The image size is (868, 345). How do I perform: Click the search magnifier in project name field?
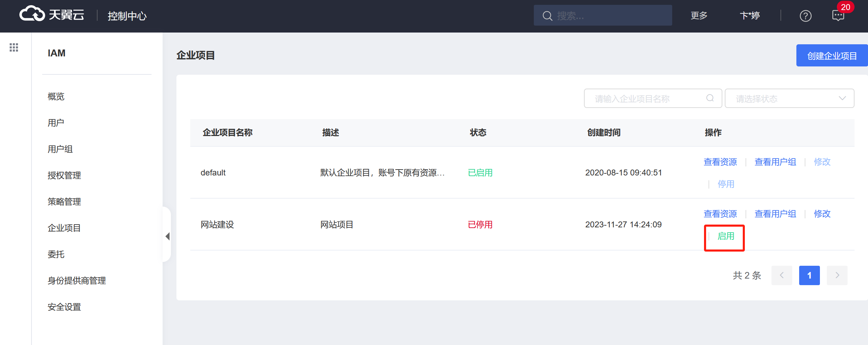click(x=710, y=98)
